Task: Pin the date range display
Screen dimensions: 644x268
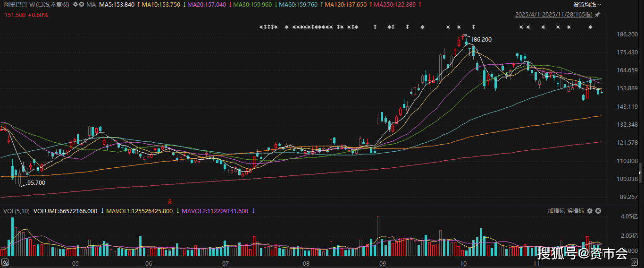Action: pyautogui.click(x=597, y=15)
